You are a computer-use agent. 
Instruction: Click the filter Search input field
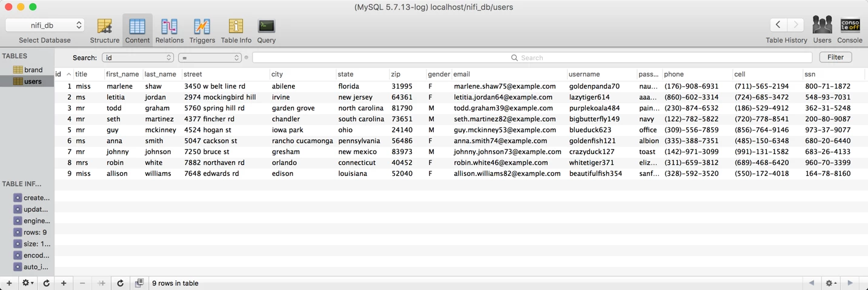click(x=532, y=58)
